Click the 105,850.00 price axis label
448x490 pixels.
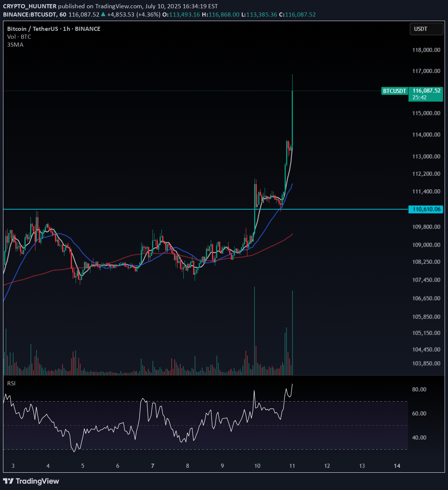coord(427,317)
